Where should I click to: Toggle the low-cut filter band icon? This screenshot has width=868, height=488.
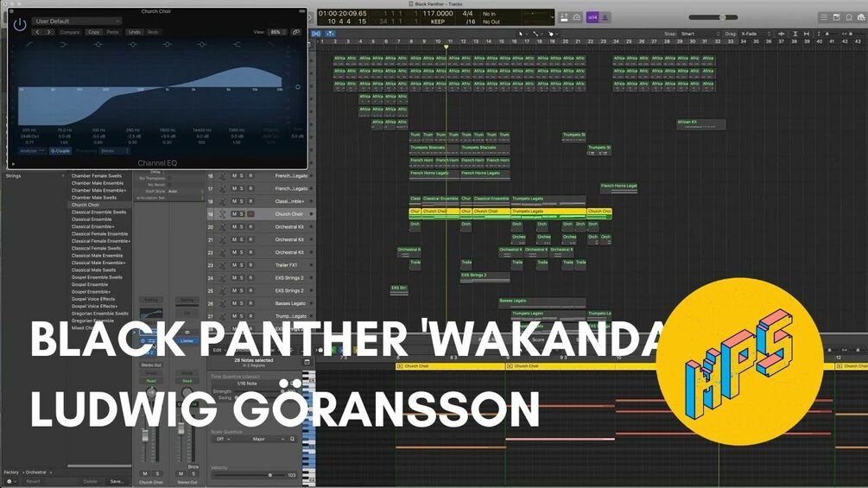point(29,44)
